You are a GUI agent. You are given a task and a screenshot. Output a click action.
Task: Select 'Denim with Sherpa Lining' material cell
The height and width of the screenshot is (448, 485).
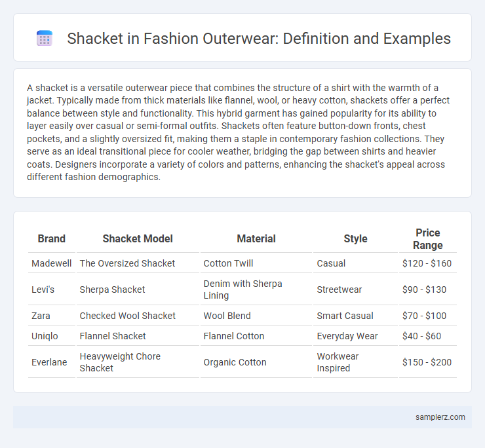tap(256, 289)
